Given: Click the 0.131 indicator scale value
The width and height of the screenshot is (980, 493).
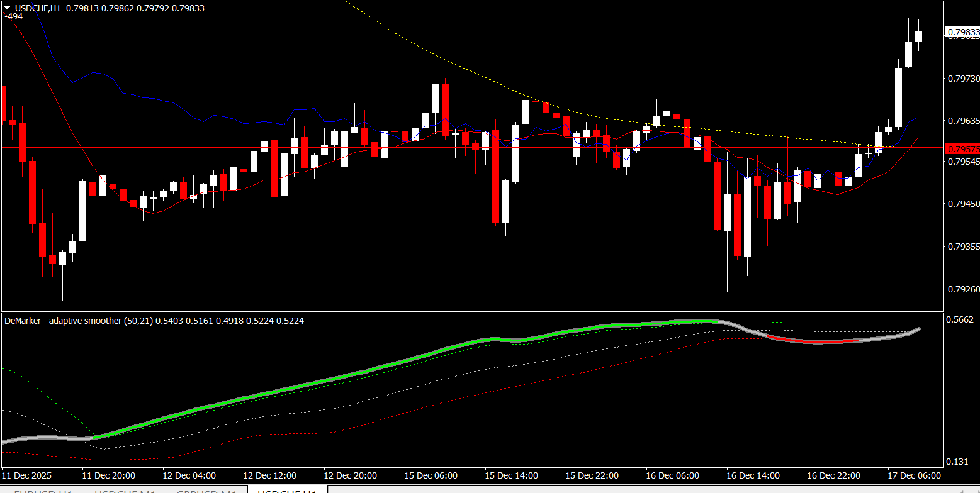Looking at the screenshot, I should tap(959, 462).
